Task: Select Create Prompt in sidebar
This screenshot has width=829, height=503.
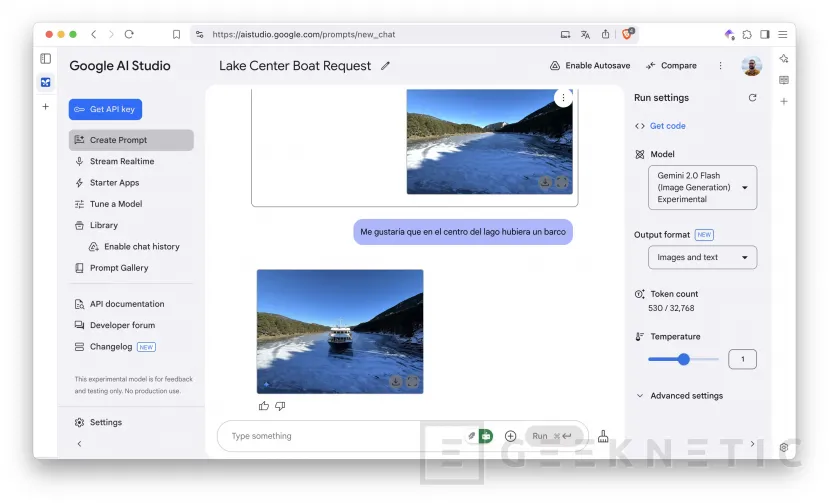Action: [x=131, y=140]
